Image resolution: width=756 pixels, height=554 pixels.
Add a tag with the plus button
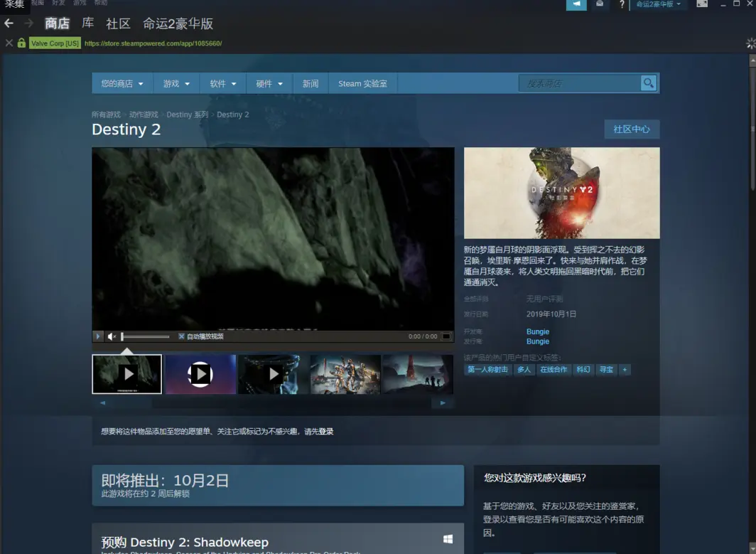[625, 370]
